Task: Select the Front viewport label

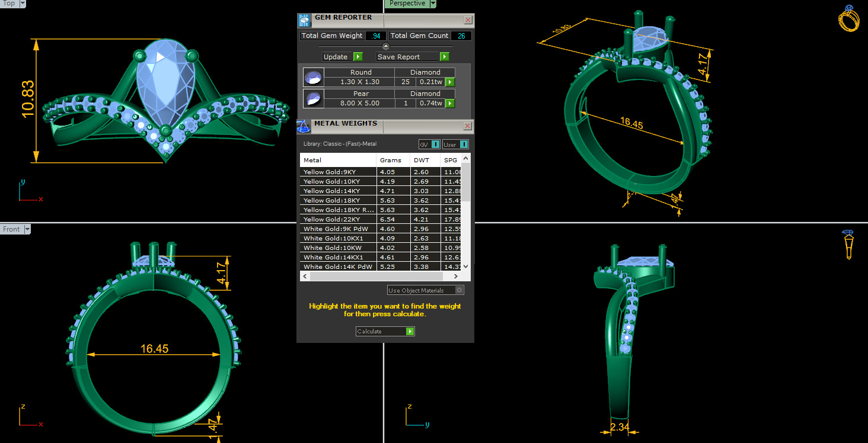Action: pyautogui.click(x=11, y=229)
